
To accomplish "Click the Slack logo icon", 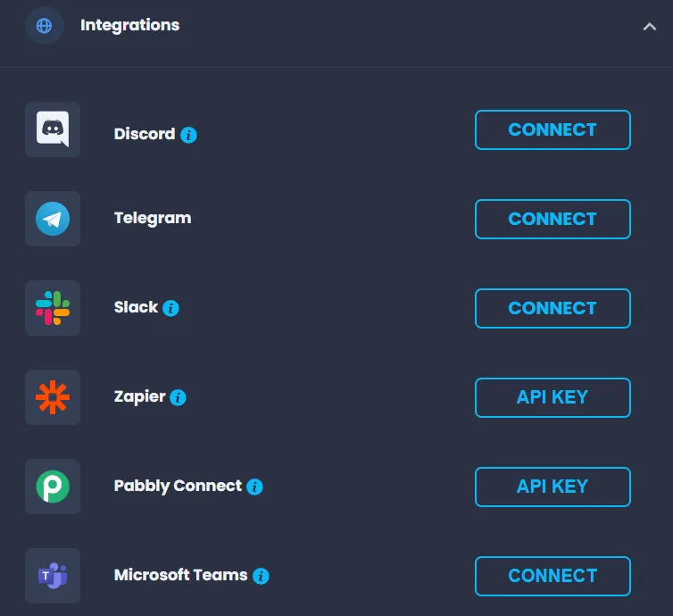I will [53, 308].
